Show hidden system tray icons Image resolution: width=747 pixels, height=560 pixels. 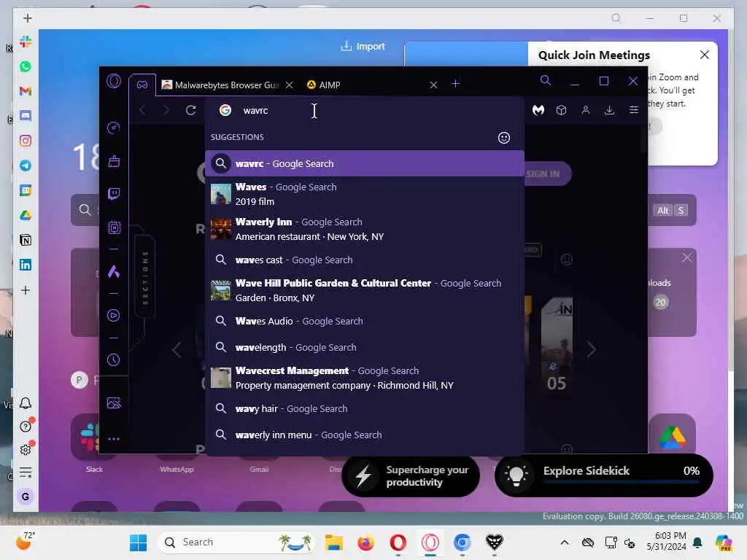pyautogui.click(x=565, y=542)
